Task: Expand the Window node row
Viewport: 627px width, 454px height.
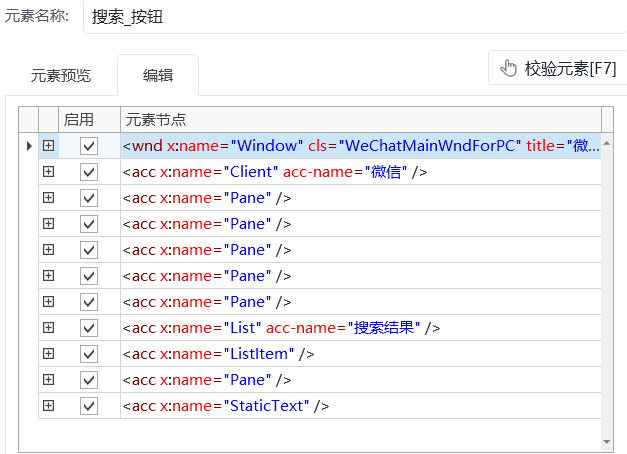Action: [x=48, y=146]
